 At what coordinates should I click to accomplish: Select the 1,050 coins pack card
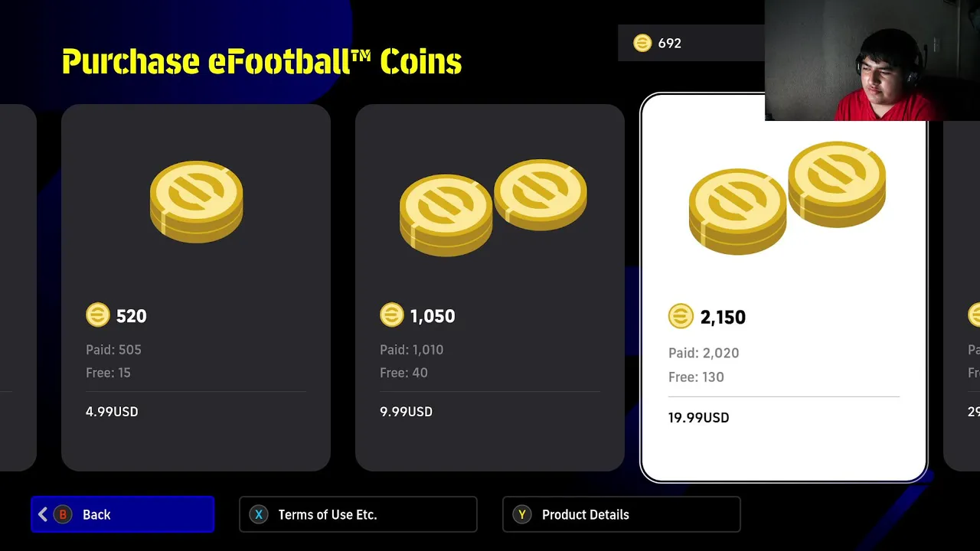(490, 287)
